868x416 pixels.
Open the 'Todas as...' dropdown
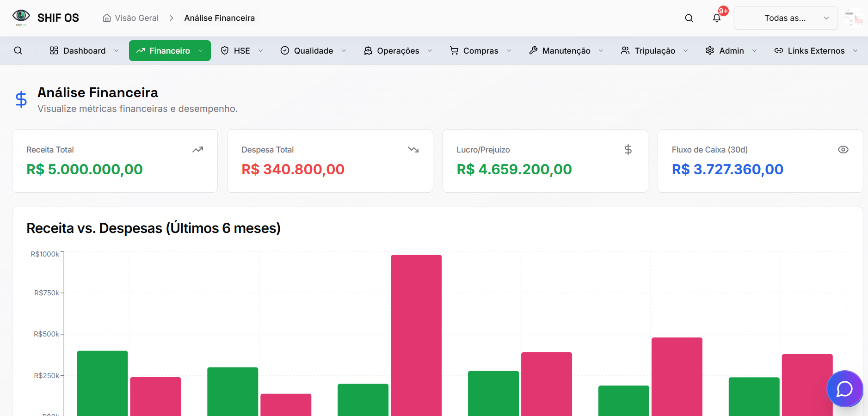[786, 18]
